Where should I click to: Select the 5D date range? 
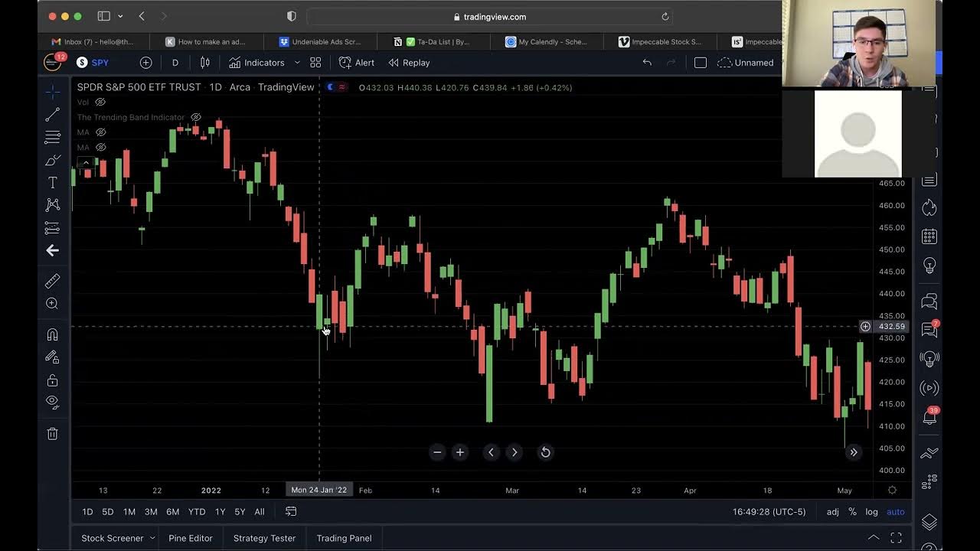(x=108, y=512)
